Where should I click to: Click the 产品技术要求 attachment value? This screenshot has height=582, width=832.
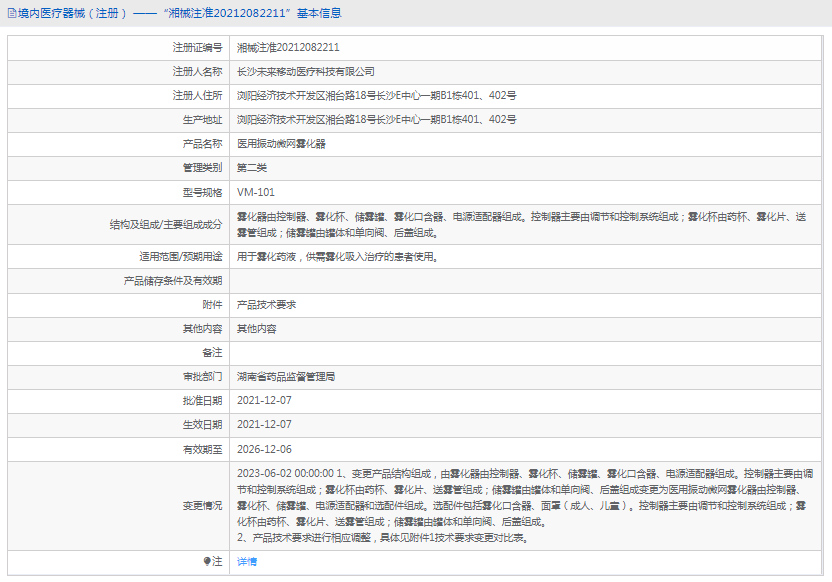(x=266, y=305)
